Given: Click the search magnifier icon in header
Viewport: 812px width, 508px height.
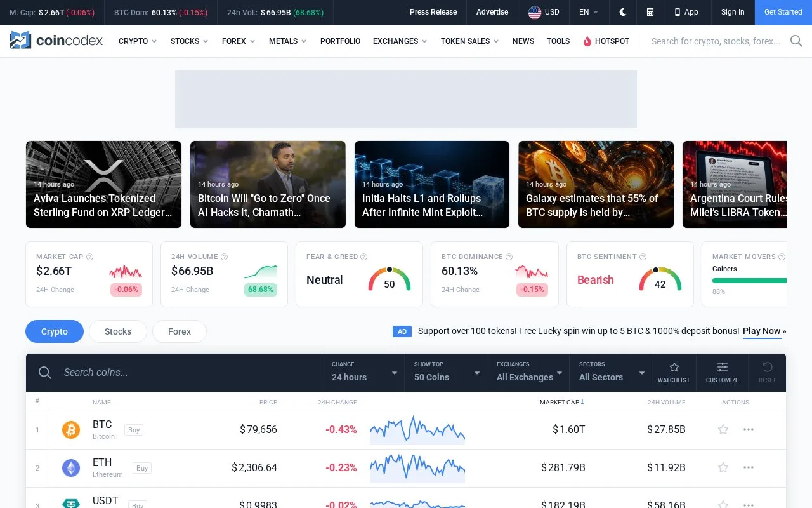Looking at the screenshot, I should tap(796, 41).
